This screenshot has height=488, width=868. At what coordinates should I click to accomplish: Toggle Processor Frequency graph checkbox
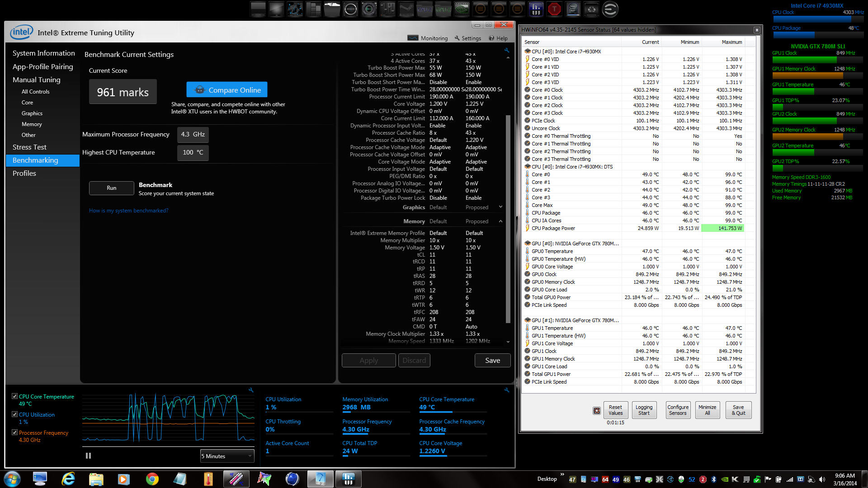14,432
